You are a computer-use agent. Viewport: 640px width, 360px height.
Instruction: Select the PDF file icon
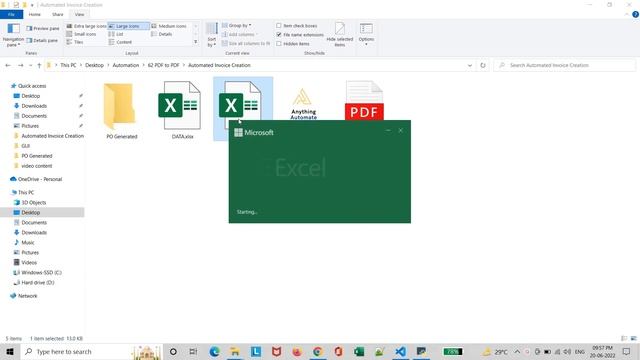[x=364, y=100]
